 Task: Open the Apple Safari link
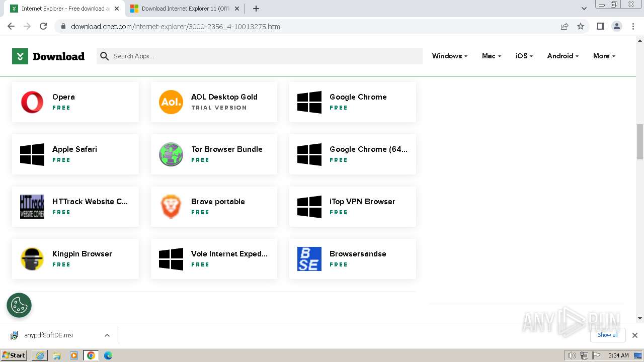coord(74,149)
